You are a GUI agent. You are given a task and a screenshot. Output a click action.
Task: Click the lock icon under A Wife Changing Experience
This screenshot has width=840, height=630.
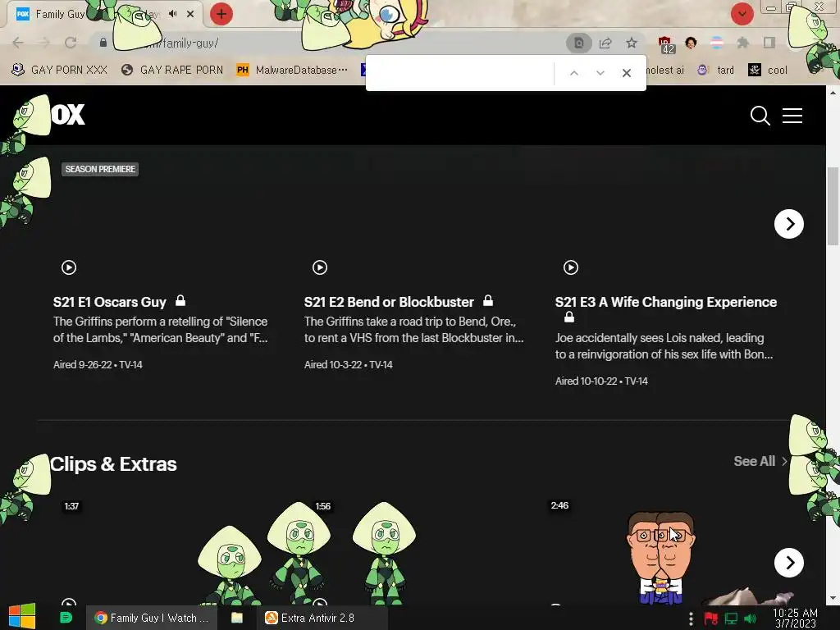[569, 317]
